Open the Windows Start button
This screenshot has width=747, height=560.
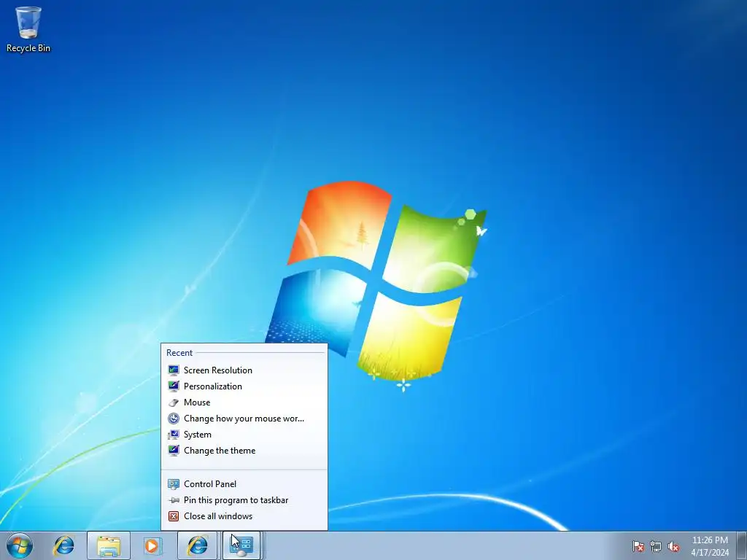click(20, 545)
